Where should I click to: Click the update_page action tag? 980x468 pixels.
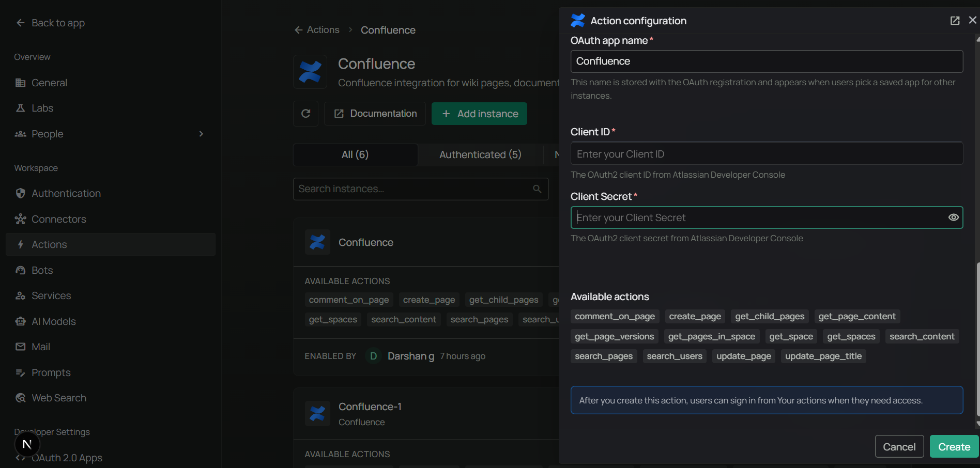[x=743, y=356]
